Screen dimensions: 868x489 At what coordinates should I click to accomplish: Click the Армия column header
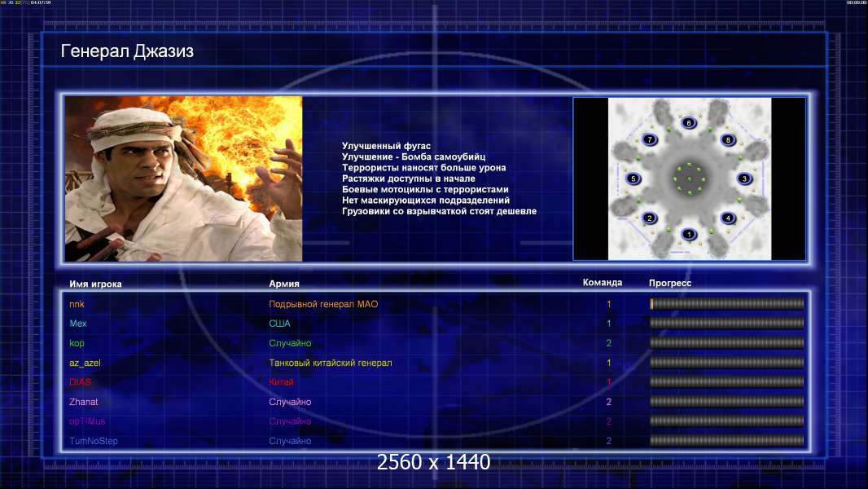[284, 284]
